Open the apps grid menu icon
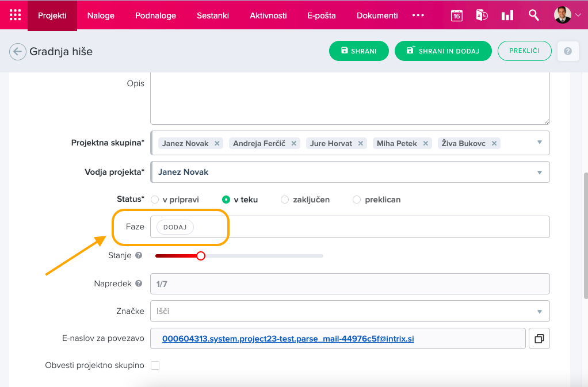This screenshot has width=588, height=387. [15, 16]
